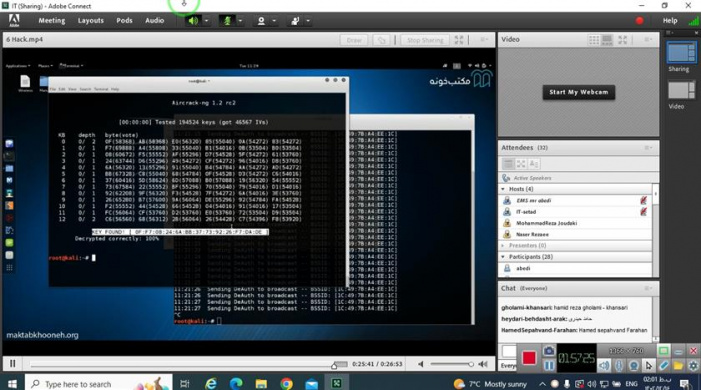Open the Video pod options menu
701x390 pixels.
pos(648,40)
